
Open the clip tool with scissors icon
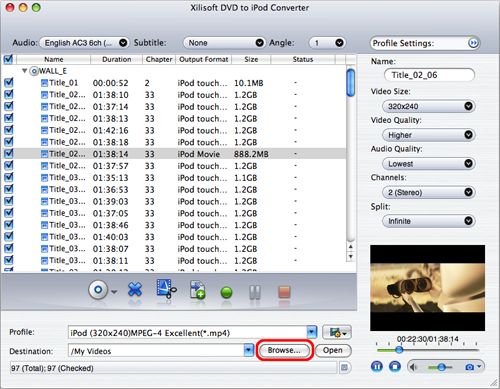click(166, 289)
